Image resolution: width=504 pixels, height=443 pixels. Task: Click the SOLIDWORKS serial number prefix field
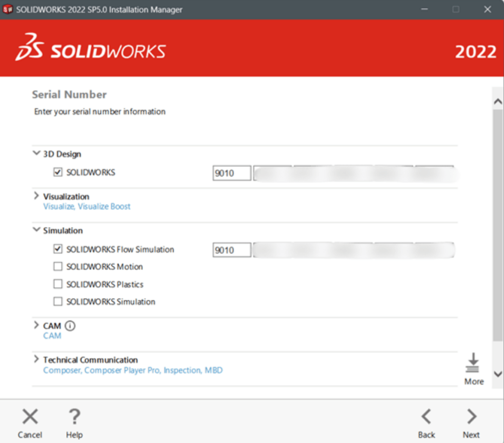pyautogui.click(x=231, y=173)
